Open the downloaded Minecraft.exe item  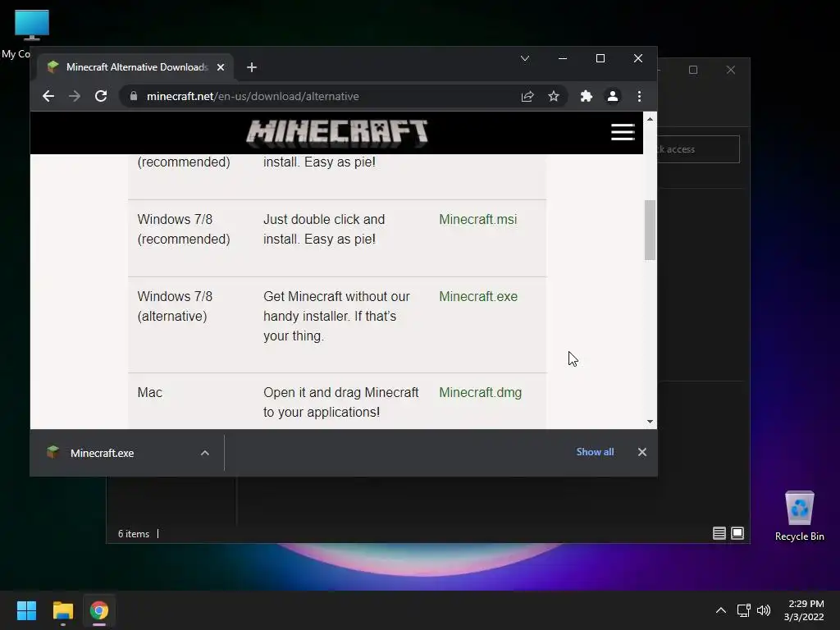102,453
